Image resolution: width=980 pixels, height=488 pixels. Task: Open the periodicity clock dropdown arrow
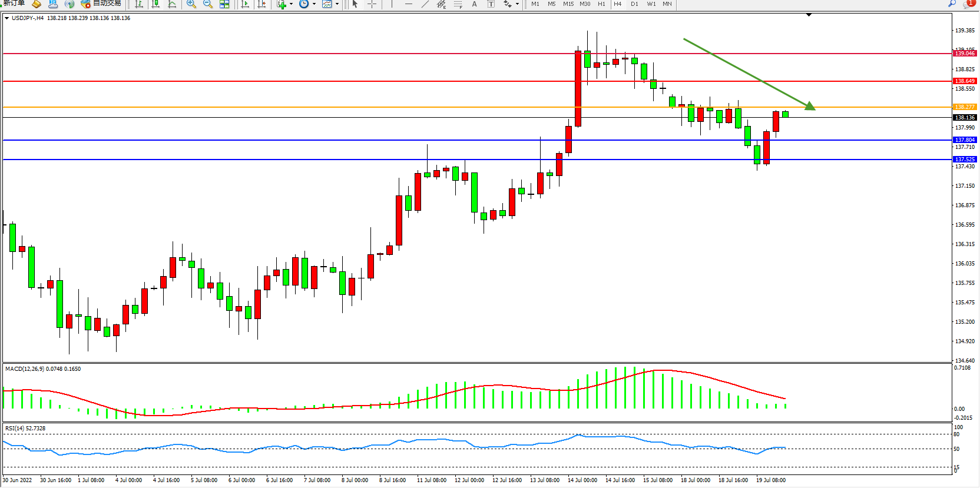314,4
